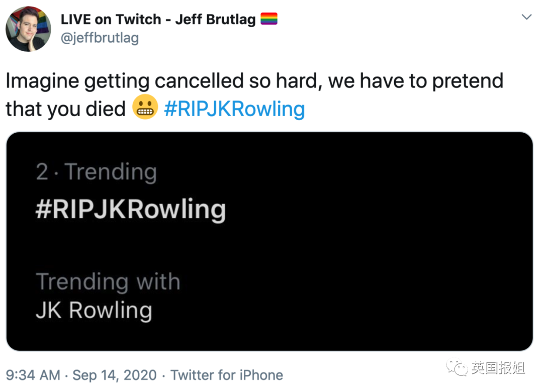Image resolution: width=543 pixels, height=392 pixels.
Task: Open the blue #RIPJKRowling hashtag link
Action: (234, 109)
